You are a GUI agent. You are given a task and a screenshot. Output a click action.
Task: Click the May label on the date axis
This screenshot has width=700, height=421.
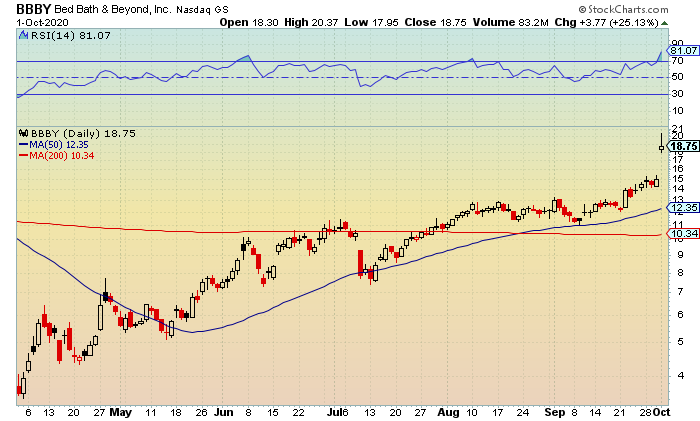coord(121,412)
